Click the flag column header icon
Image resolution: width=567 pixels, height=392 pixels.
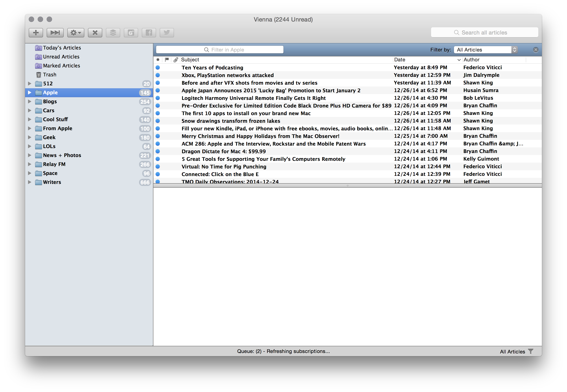point(167,60)
